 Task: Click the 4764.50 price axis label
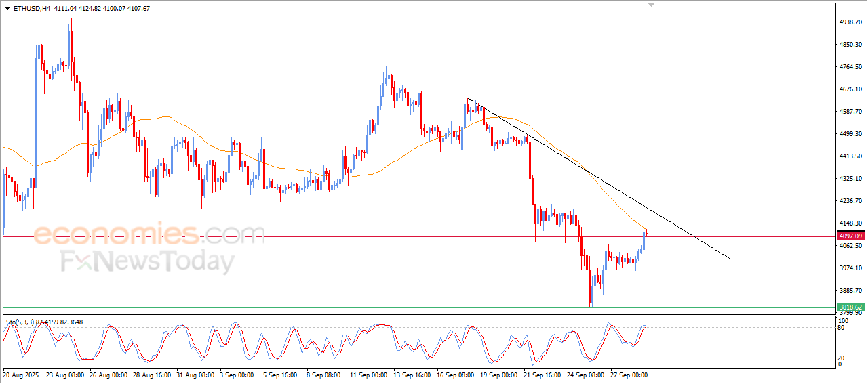click(x=852, y=67)
